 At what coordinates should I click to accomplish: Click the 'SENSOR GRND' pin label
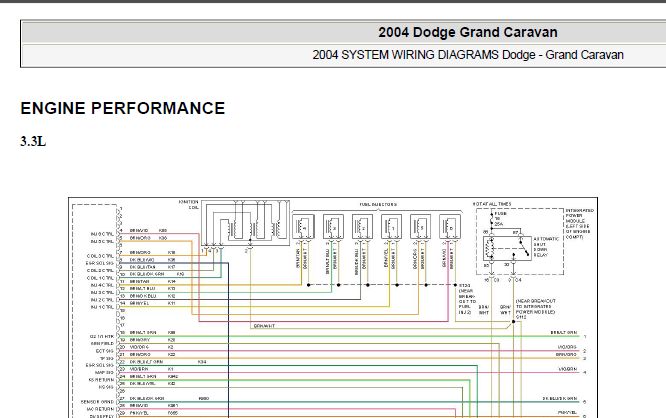click(x=97, y=402)
